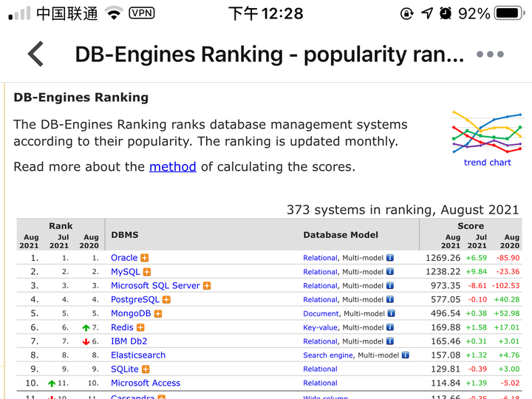The width and height of the screenshot is (532, 399).
Task: Open the PostgreSQL link
Action: point(135,299)
